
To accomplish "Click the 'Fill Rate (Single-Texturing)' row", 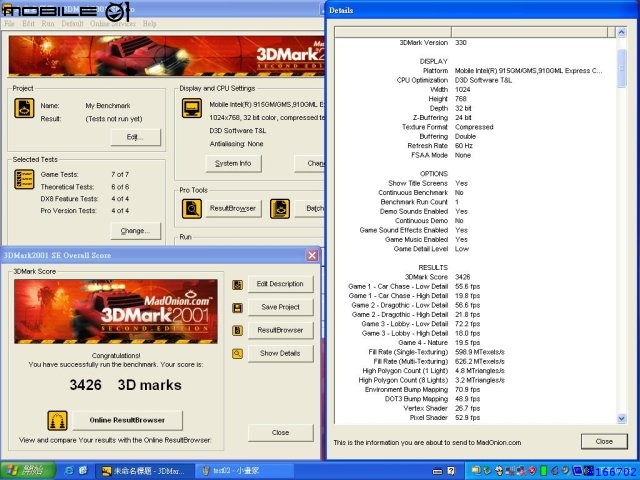I will [x=476, y=352].
